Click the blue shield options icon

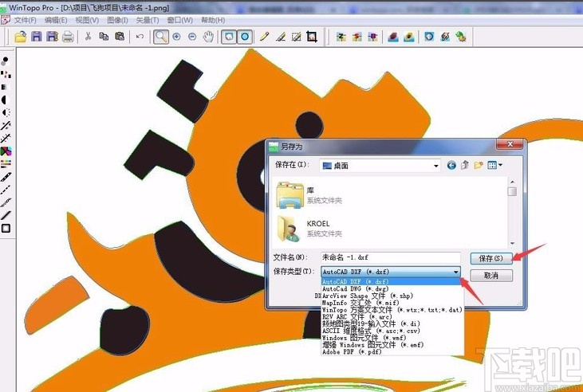[429, 37]
